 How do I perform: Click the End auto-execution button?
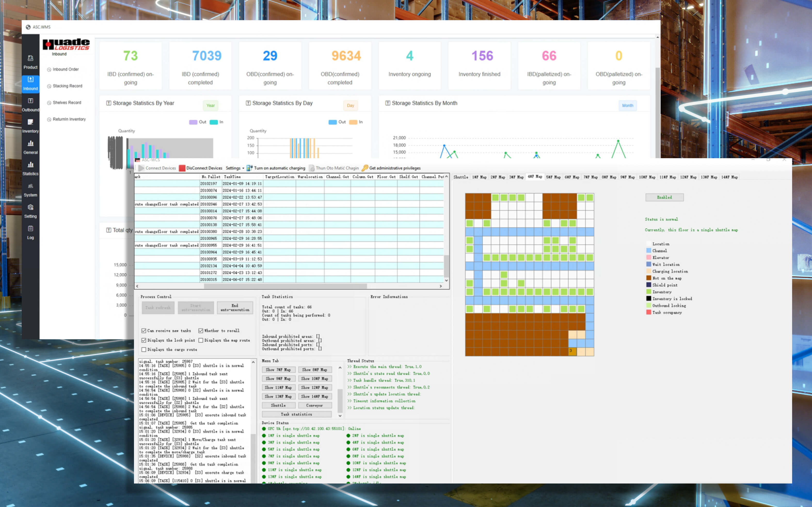235,308
